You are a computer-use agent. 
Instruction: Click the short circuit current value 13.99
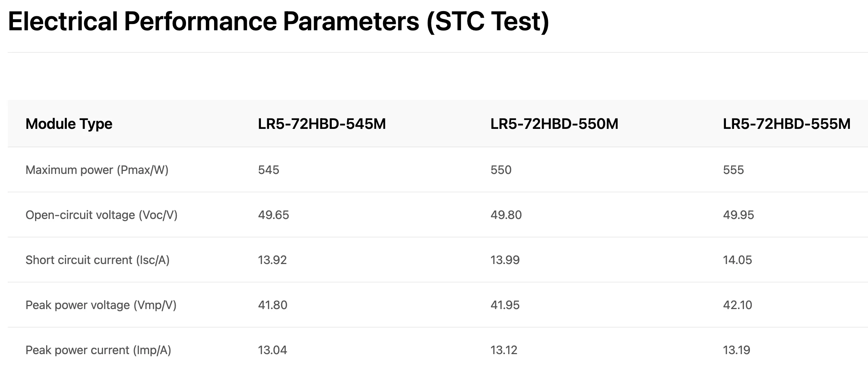coord(505,260)
